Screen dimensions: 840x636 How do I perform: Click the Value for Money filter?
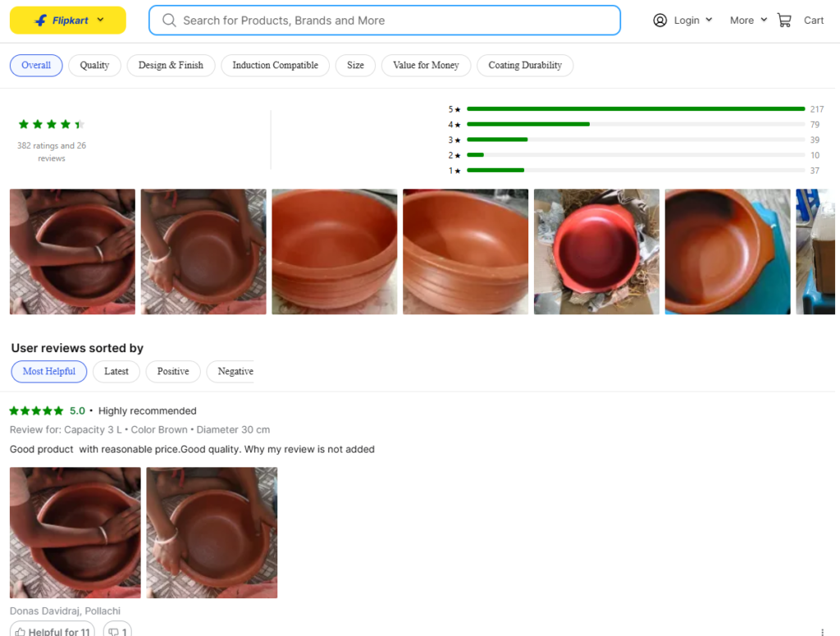(426, 66)
